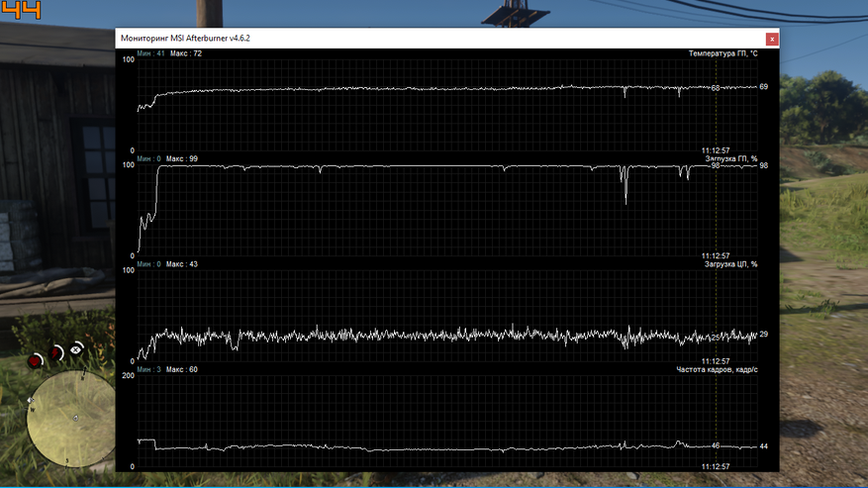Click the marker value 68 on temperature line

(x=716, y=88)
